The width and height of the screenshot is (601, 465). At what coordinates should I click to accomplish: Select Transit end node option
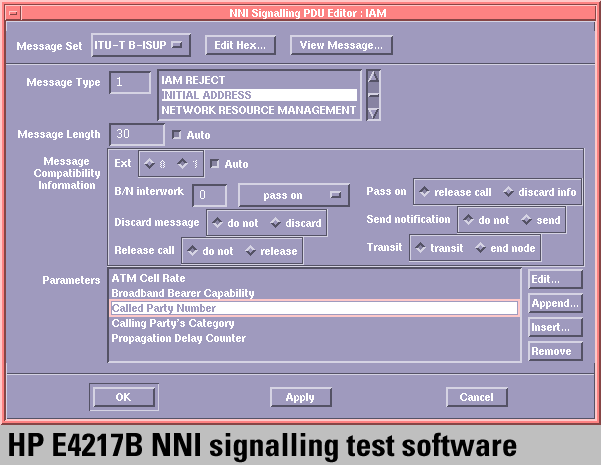[505, 248]
